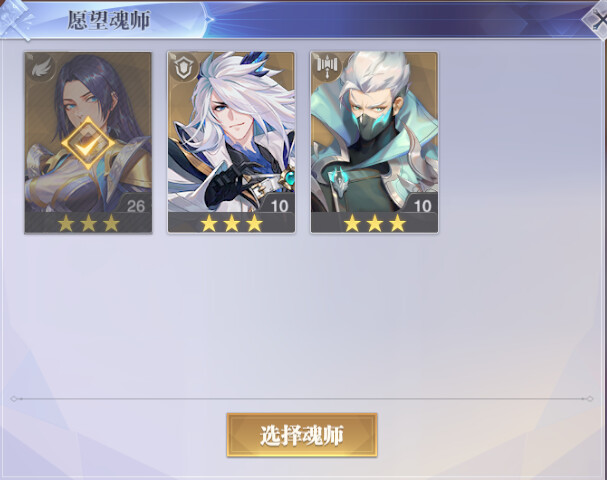Image resolution: width=607 pixels, height=480 pixels.
Task: Click the 愿望魂师 title text
Action: (x=109, y=21)
